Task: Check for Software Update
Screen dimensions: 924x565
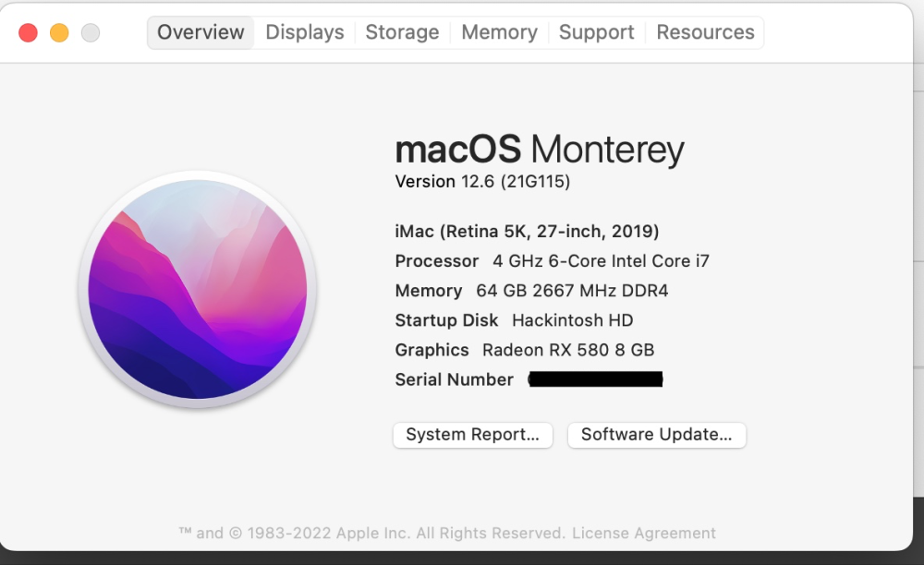Action: coord(656,435)
